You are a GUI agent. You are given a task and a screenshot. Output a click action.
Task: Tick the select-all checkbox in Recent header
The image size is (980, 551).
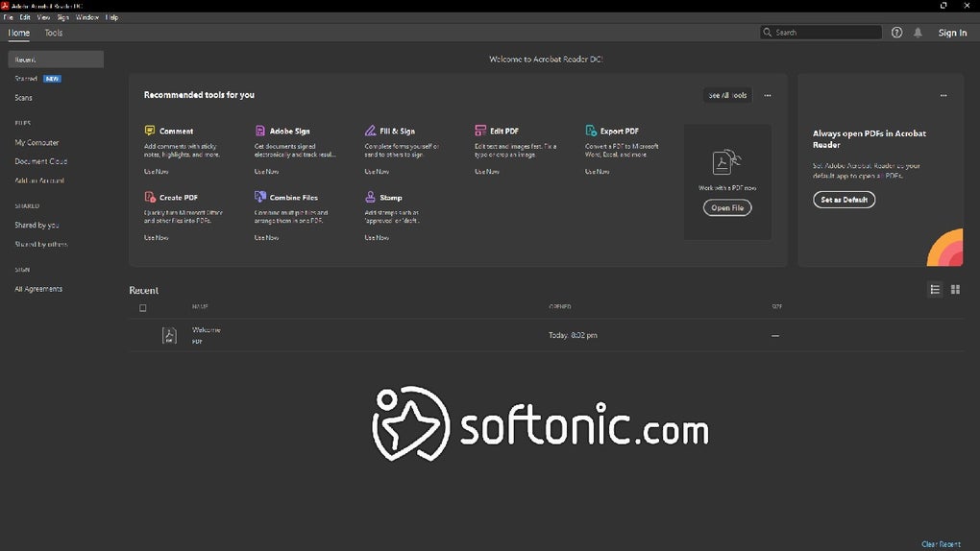tap(142, 307)
